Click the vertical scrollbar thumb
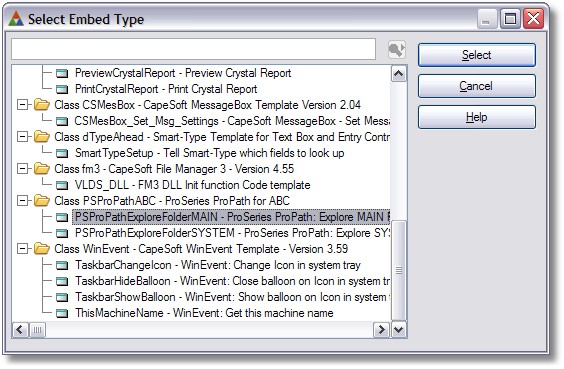The height and width of the screenshot is (369, 564). (399, 270)
